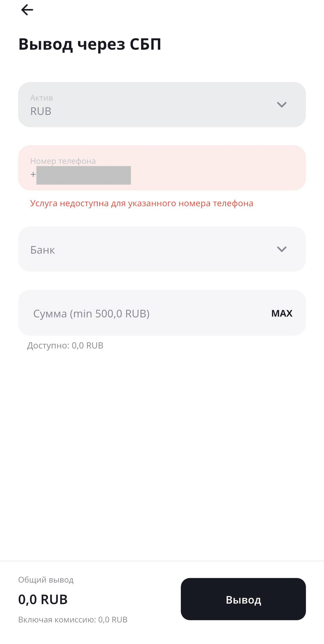The height and width of the screenshot is (644, 324).
Task: Click the Актив field label
Action: pyautogui.click(x=42, y=98)
